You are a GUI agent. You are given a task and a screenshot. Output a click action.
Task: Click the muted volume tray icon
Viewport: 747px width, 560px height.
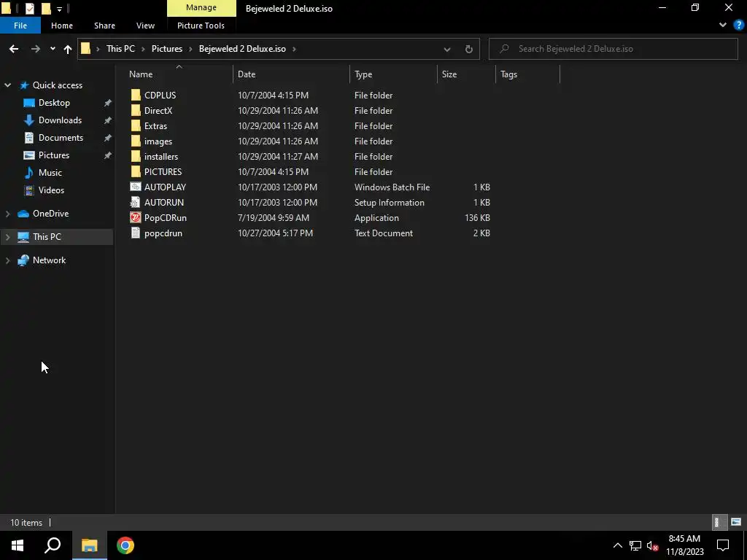(653, 545)
